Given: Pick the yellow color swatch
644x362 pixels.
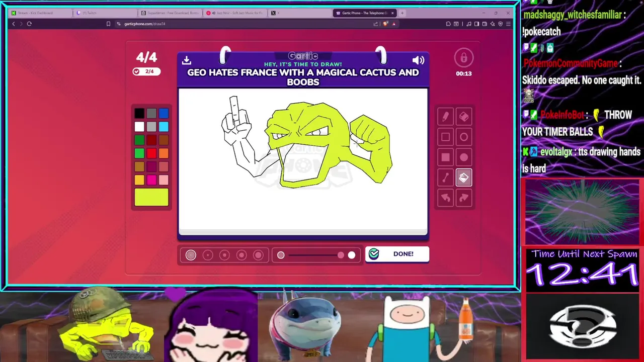Looking at the screenshot, I should tap(139, 180).
